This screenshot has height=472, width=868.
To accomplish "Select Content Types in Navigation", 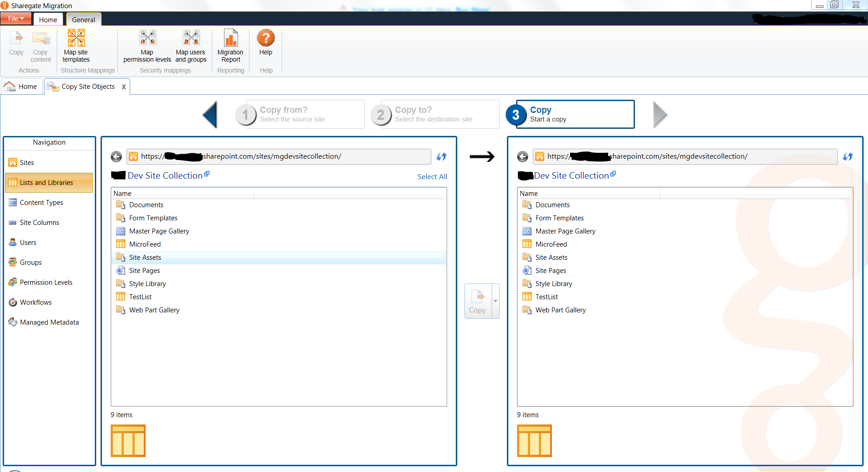I will tap(49, 203).
